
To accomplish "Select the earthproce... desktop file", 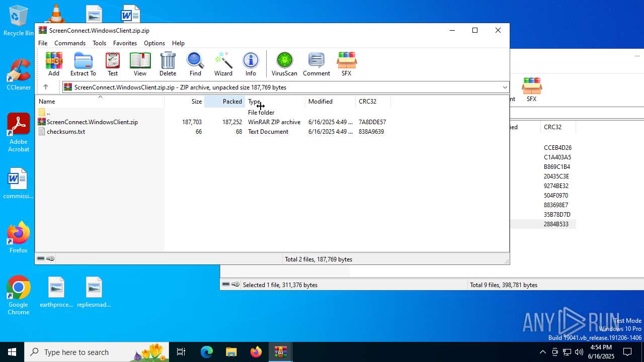I will pos(56,292).
